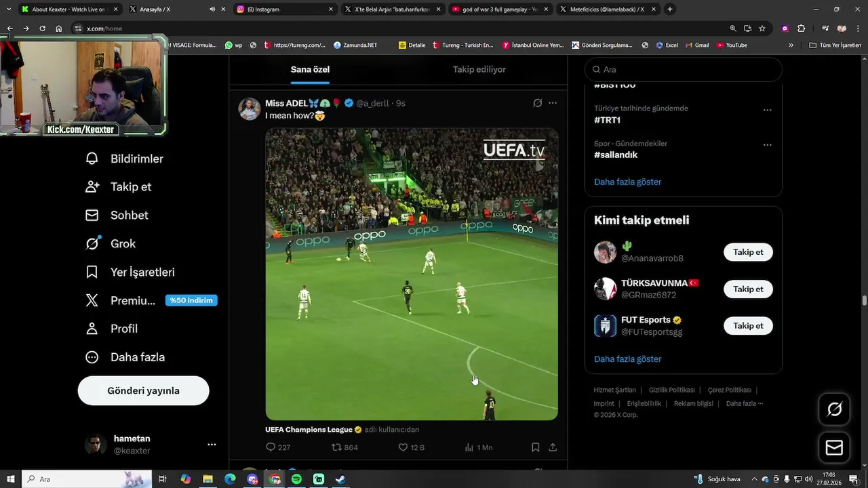Screen dimensions: 868x488
Task: Click the reply icon showing 227
Action: click(x=271, y=447)
